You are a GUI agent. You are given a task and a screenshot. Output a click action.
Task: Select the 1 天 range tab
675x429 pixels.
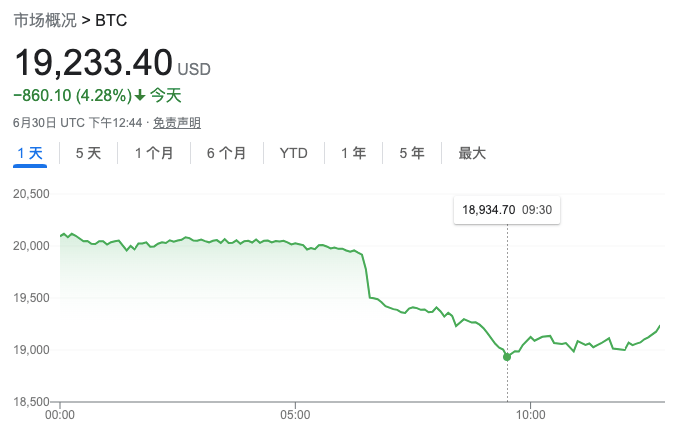(x=30, y=153)
